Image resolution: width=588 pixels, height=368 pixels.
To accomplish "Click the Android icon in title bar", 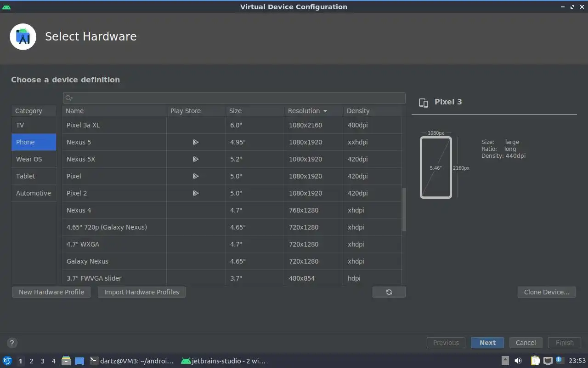I will click(x=6, y=7).
